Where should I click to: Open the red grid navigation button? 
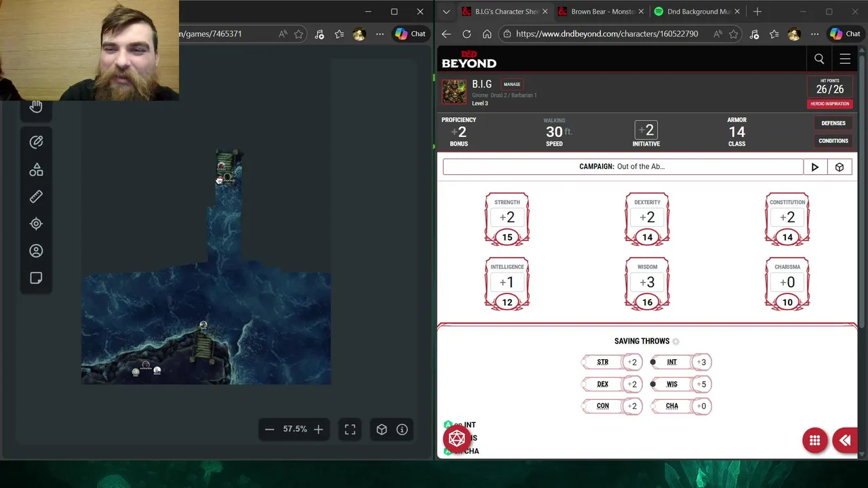815,441
